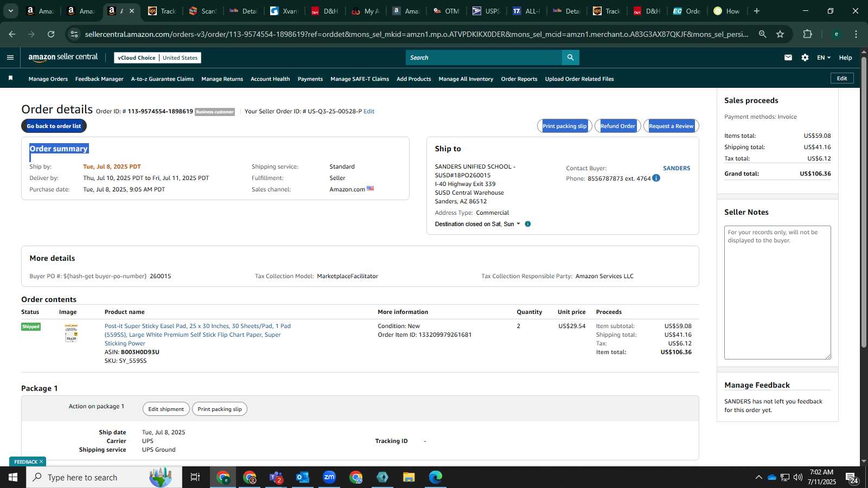Open Outlook from the taskbar

[303, 477]
